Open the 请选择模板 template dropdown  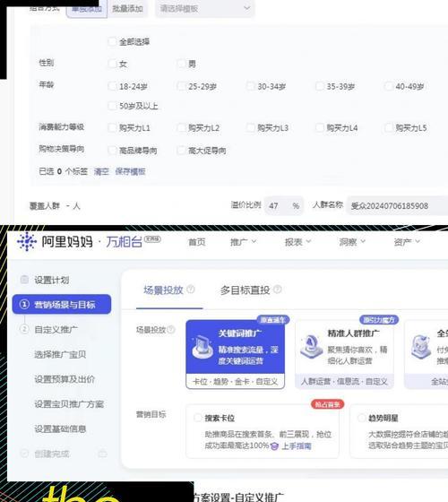coord(205,8)
